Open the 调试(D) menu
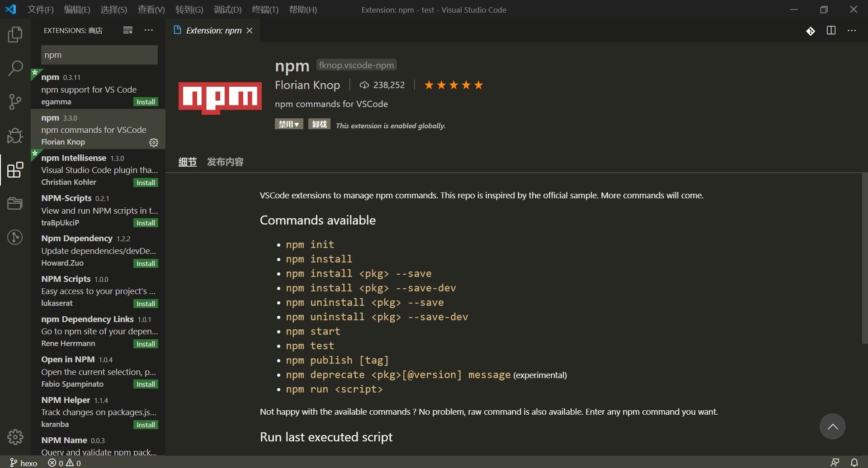The height and width of the screenshot is (468, 868). click(227, 9)
